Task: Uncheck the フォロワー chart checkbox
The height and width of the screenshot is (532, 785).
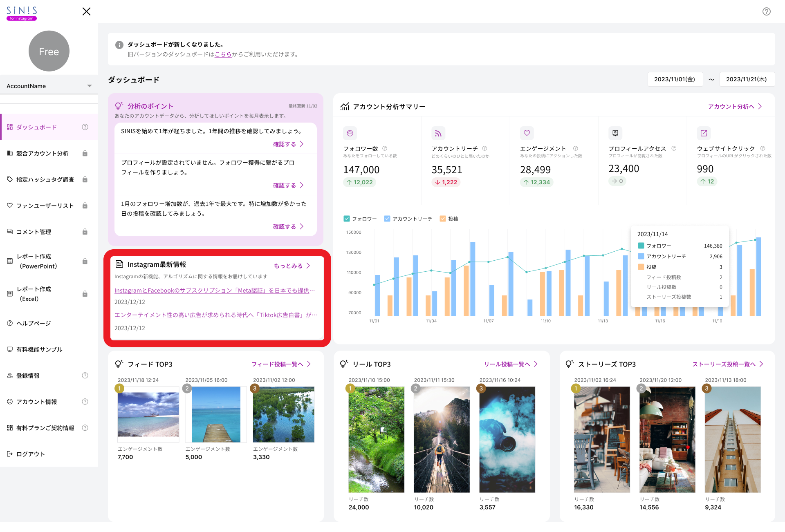Action: 347,219
